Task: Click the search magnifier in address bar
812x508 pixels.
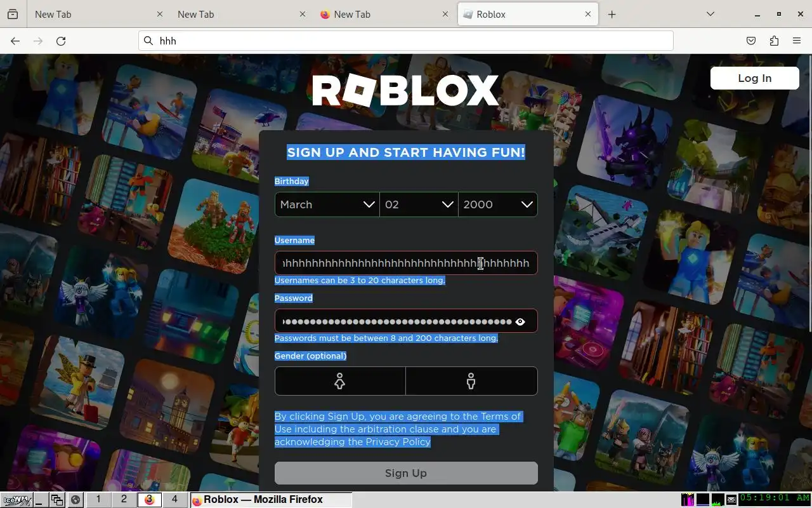Action: (x=148, y=41)
